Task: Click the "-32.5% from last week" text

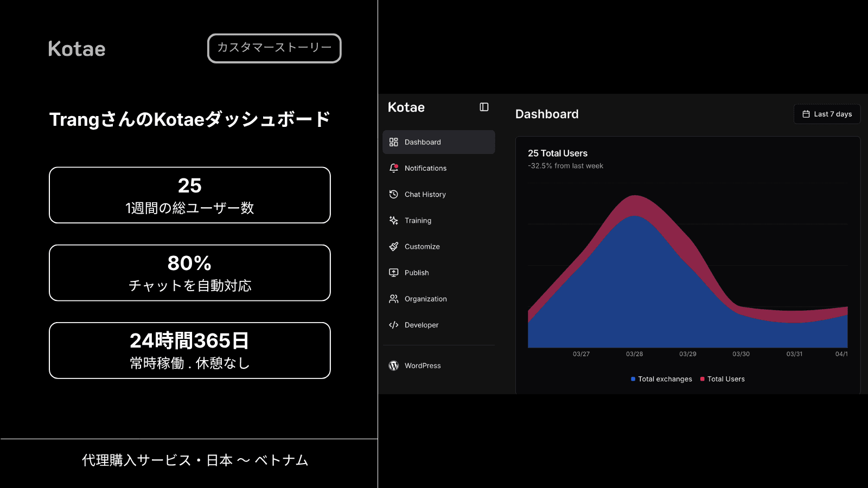Action: point(566,166)
